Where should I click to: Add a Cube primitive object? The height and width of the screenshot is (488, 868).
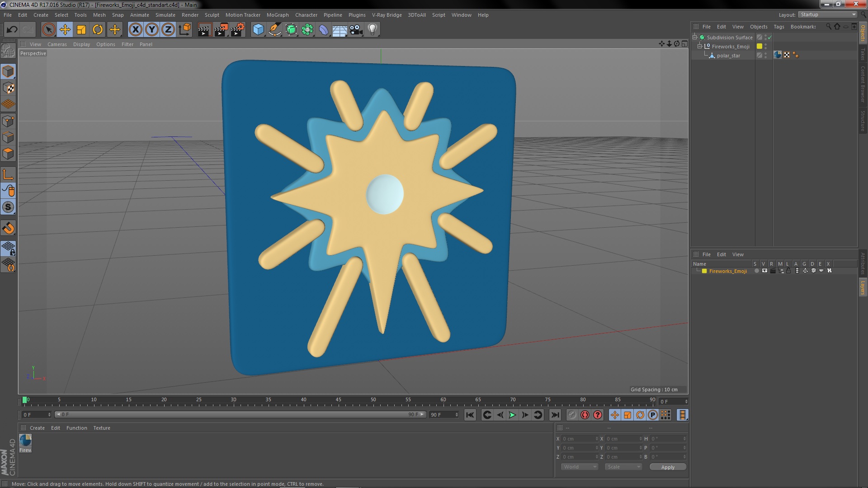[x=258, y=30]
